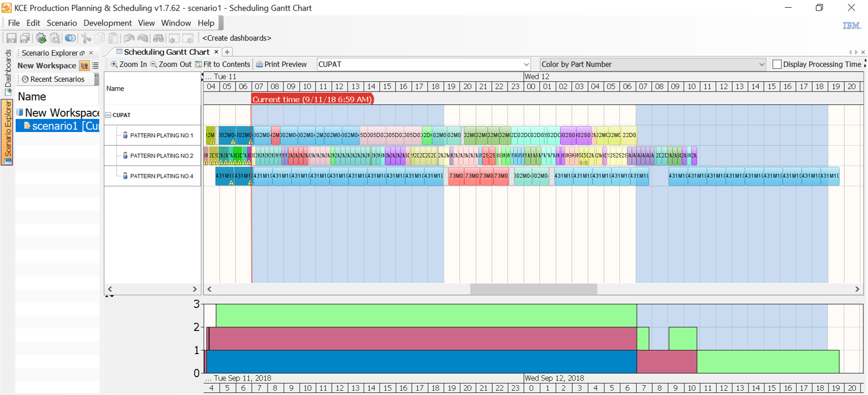Add a new tab with plus button
Image resolution: width=868 pixels, height=395 pixels.
pos(227,52)
